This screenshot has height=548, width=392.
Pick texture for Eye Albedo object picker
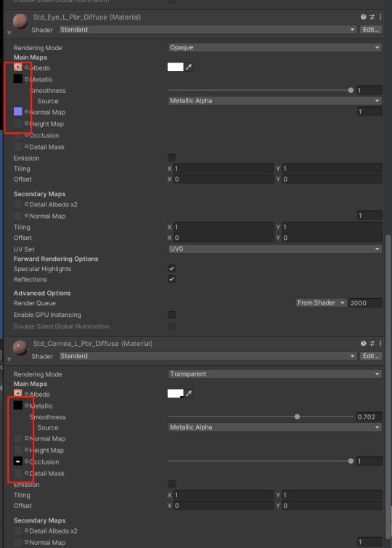point(27,67)
